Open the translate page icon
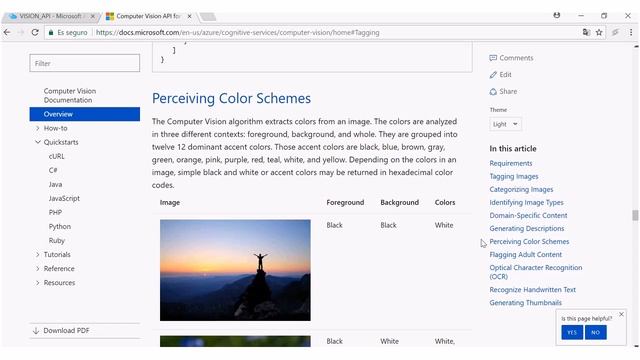Screen dimensions: 640x360 click(x=586, y=32)
